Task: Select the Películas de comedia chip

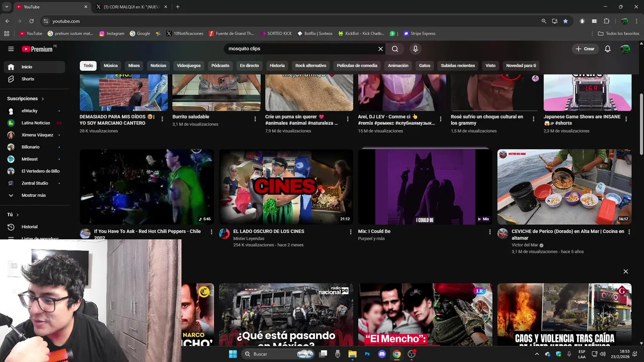Action: click(x=357, y=65)
